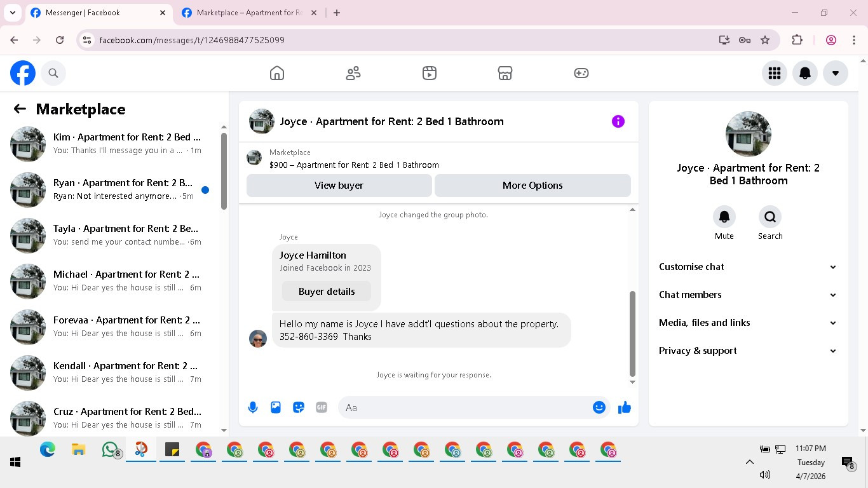Open the Windows notification center
The height and width of the screenshot is (488, 868).
[848, 463]
